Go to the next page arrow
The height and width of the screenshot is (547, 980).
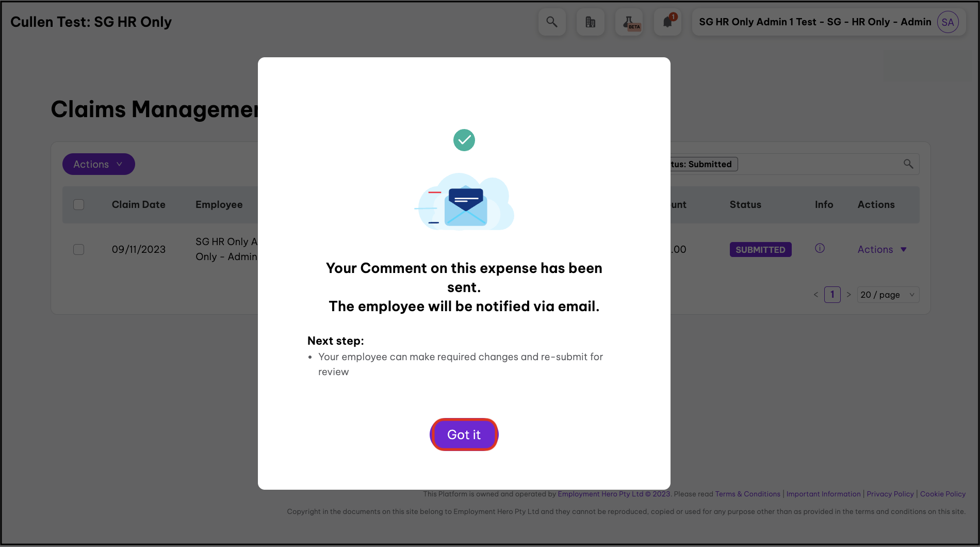tap(848, 295)
